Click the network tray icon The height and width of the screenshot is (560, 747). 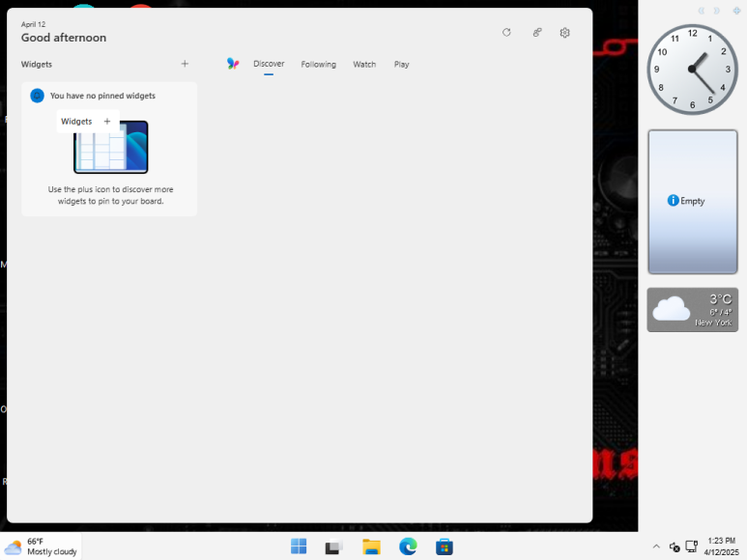(691, 546)
